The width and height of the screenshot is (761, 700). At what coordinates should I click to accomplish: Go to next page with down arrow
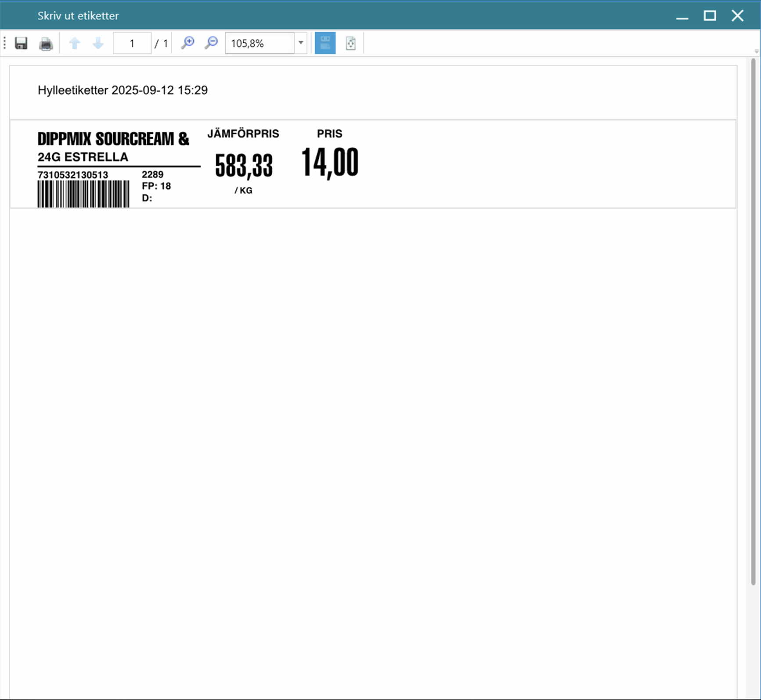tap(98, 43)
